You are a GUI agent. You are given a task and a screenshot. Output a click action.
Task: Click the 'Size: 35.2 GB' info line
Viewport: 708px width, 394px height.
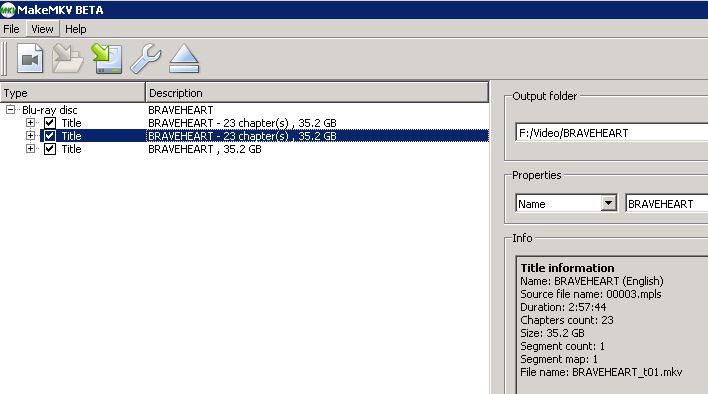tap(552, 334)
